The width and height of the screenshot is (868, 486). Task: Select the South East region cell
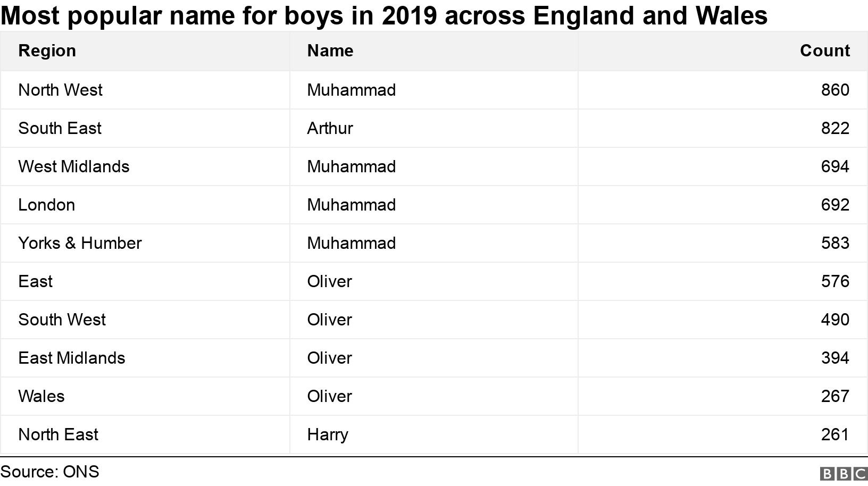coord(60,128)
